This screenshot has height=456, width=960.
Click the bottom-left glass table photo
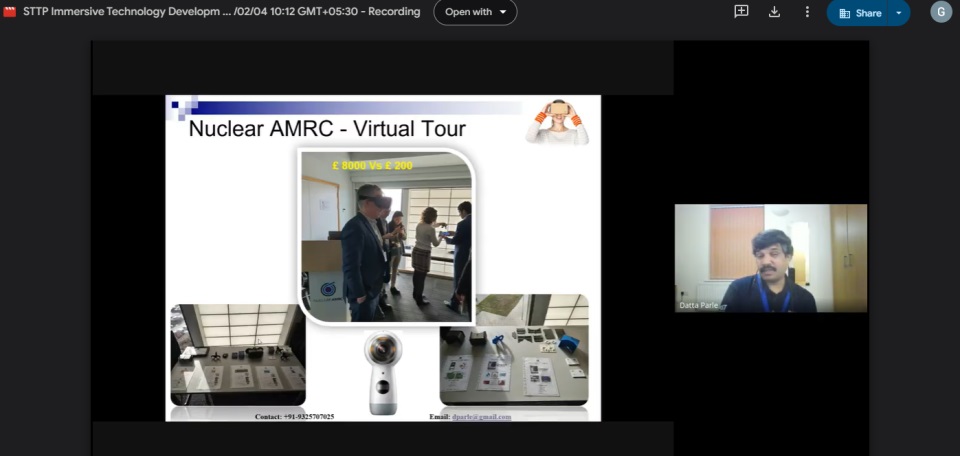238,355
